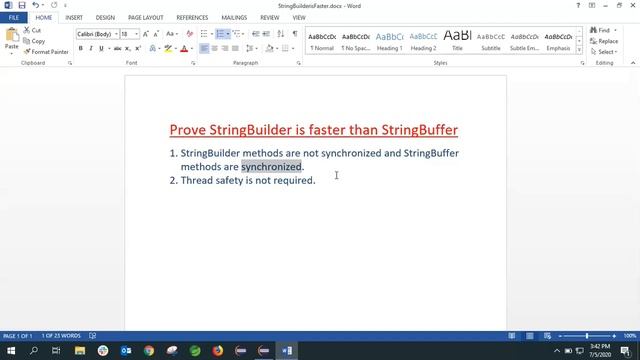Undo the last action
Screen dimensions: 640x360
click(x=36, y=5)
